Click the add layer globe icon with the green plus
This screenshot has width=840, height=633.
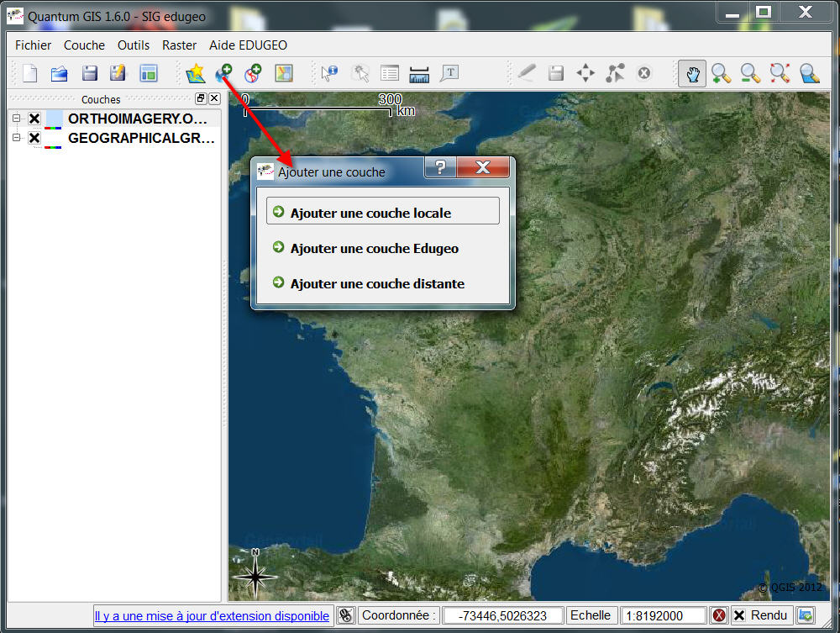pos(224,73)
